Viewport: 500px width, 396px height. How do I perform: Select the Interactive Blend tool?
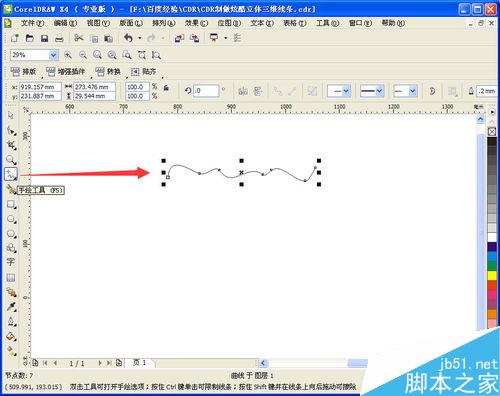11,293
